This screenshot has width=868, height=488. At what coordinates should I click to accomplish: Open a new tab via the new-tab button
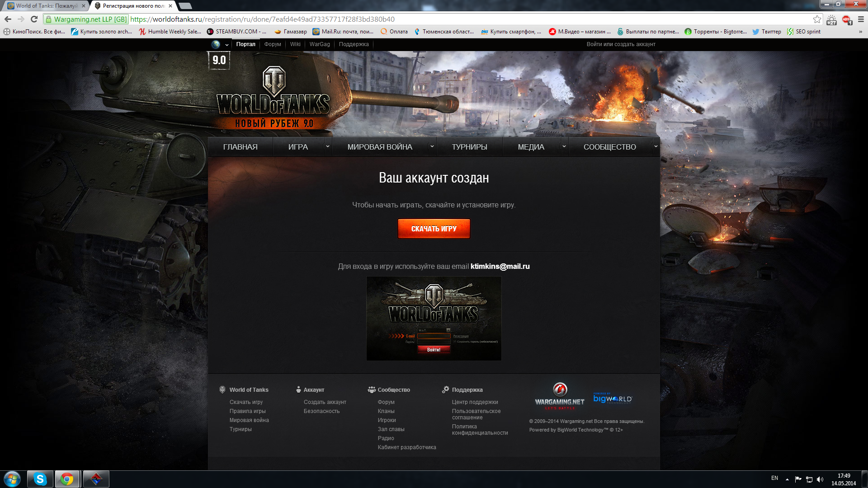[185, 6]
